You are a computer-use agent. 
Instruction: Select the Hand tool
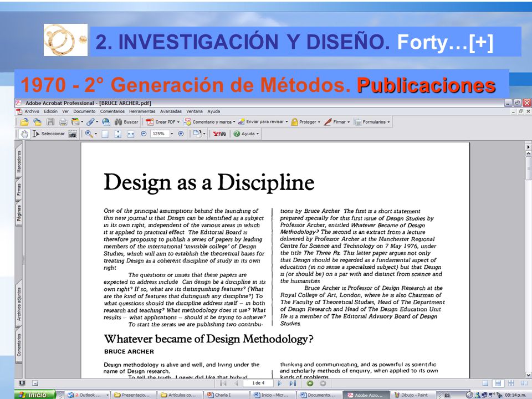pyautogui.click(x=24, y=134)
